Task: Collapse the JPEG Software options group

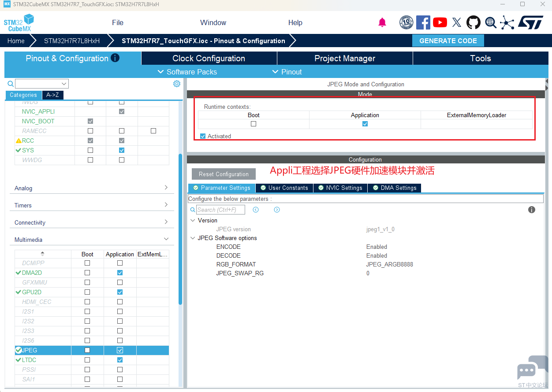Action: (193, 238)
